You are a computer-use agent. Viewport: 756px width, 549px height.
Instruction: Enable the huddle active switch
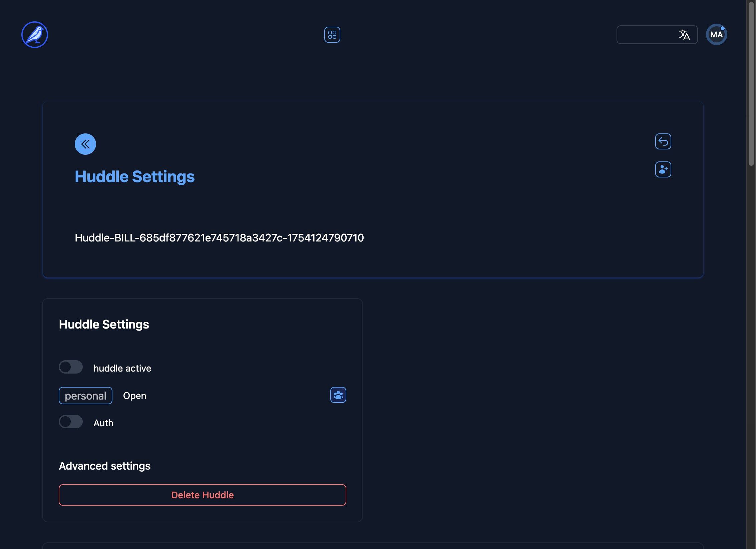pyautogui.click(x=71, y=367)
